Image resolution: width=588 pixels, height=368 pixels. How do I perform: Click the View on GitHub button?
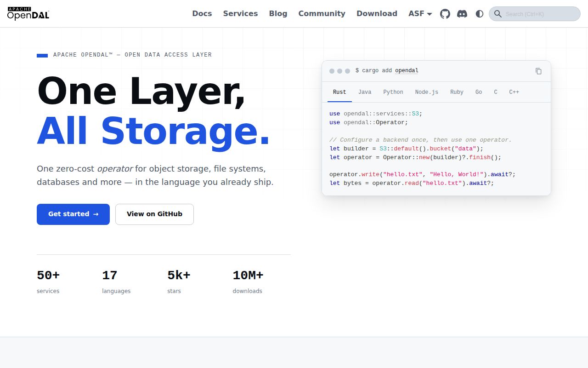(x=154, y=214)
